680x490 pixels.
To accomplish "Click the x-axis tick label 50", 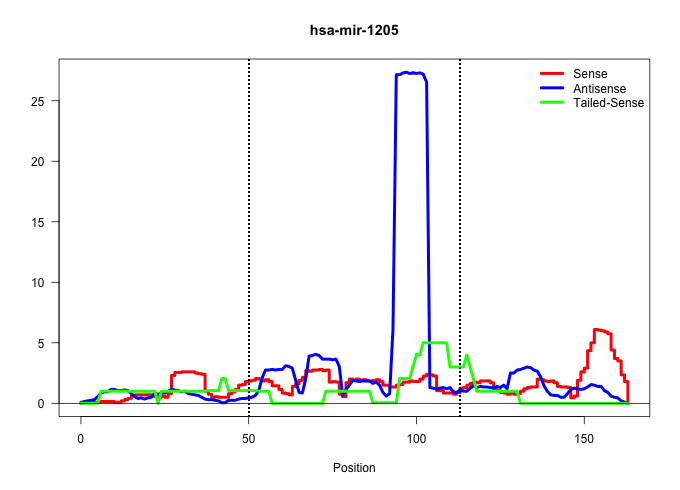I will [x=249, y=439].
